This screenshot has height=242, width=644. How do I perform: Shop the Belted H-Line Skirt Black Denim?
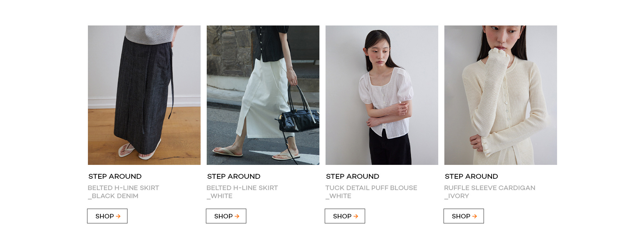(107, 216)
